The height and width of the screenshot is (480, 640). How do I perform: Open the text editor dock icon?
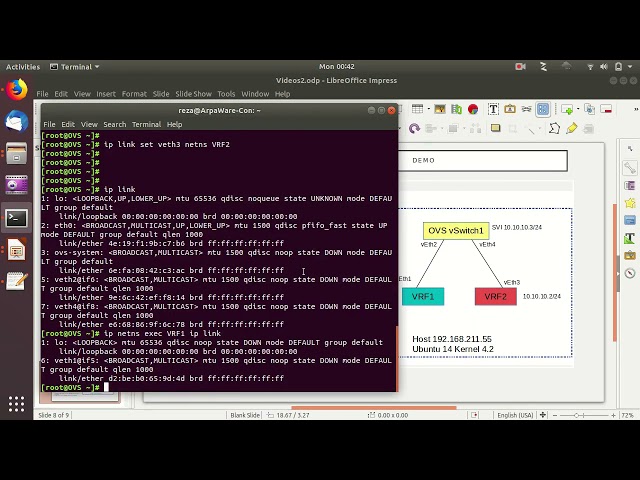(x=16, y=281)
